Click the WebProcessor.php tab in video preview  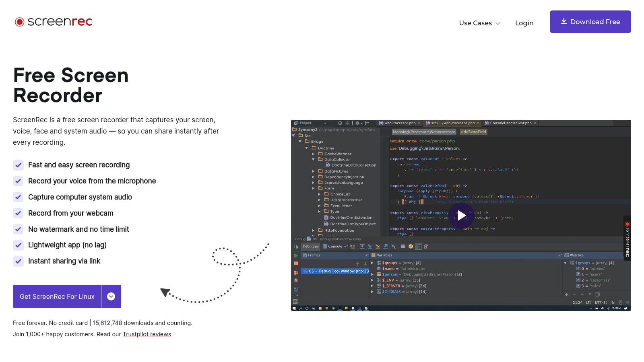[399, 123]
